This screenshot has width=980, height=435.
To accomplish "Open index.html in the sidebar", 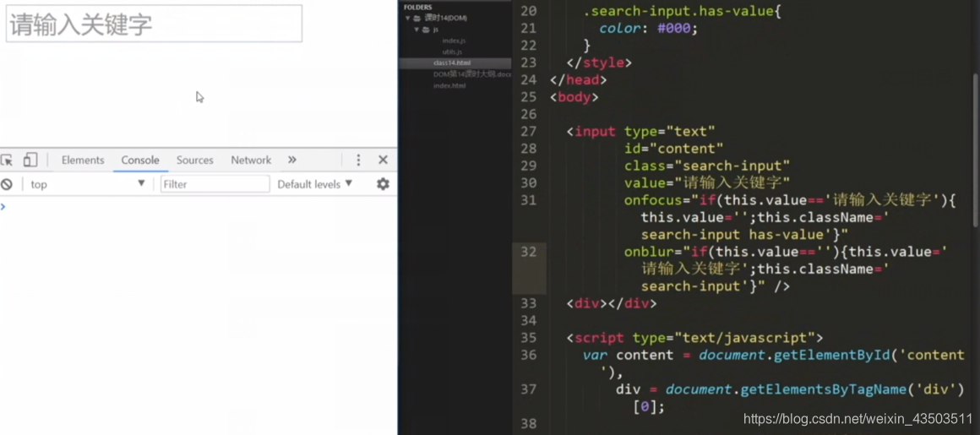I will (x=449, y=85).
